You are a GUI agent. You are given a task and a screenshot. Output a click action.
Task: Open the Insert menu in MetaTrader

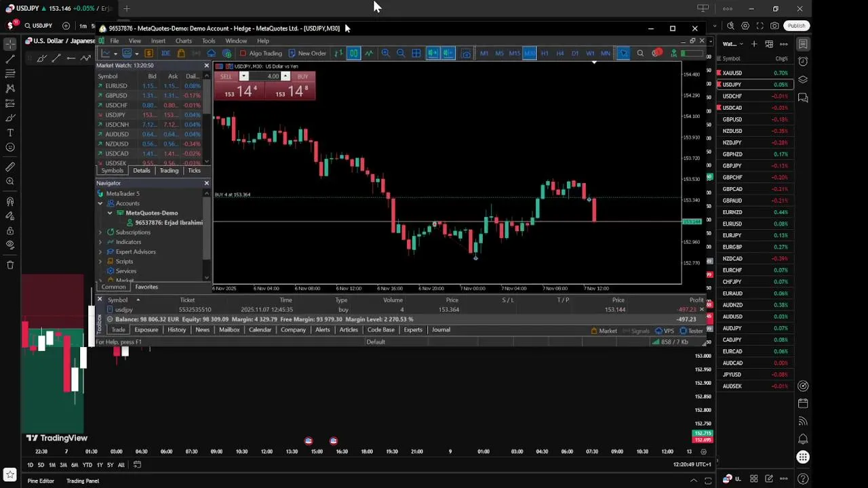[x=158, y=41]
